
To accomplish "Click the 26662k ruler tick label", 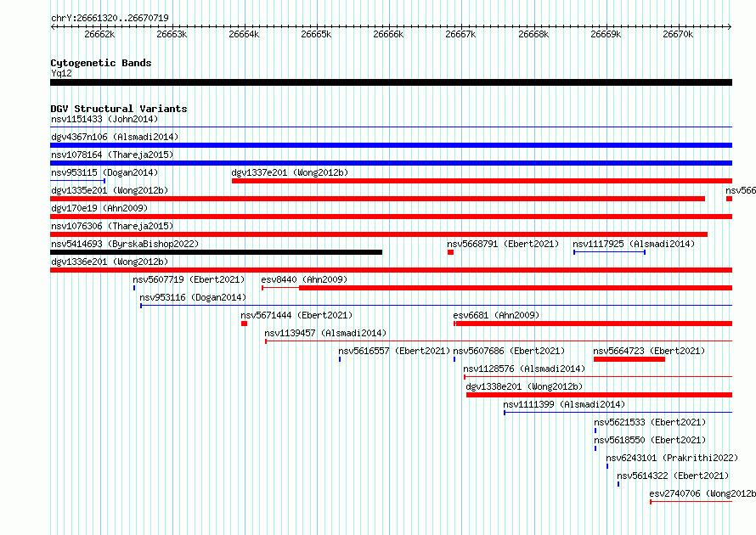I will pyautogui.click(x=99, y=34).
